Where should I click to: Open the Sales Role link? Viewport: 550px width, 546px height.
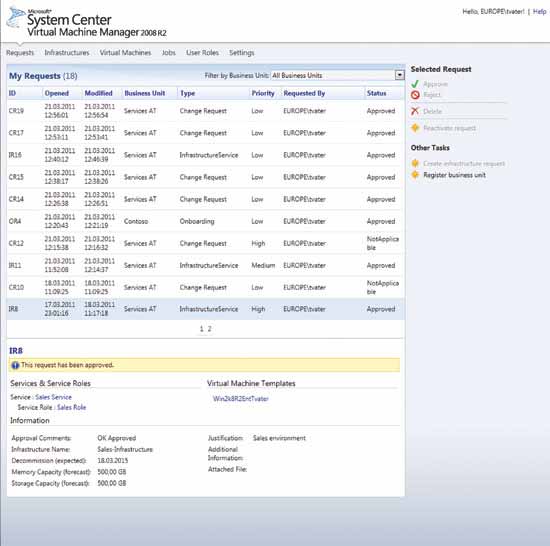(72, 407)
